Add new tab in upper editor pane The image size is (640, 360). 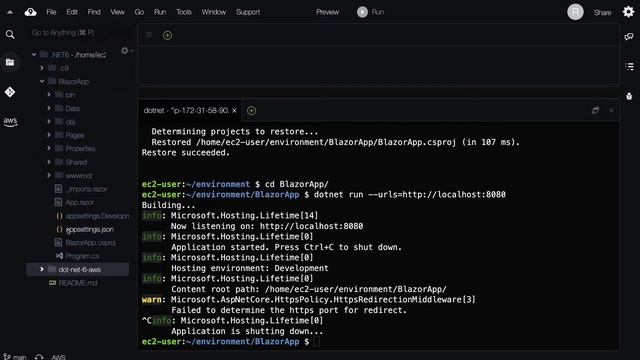(x=167, y=36)
